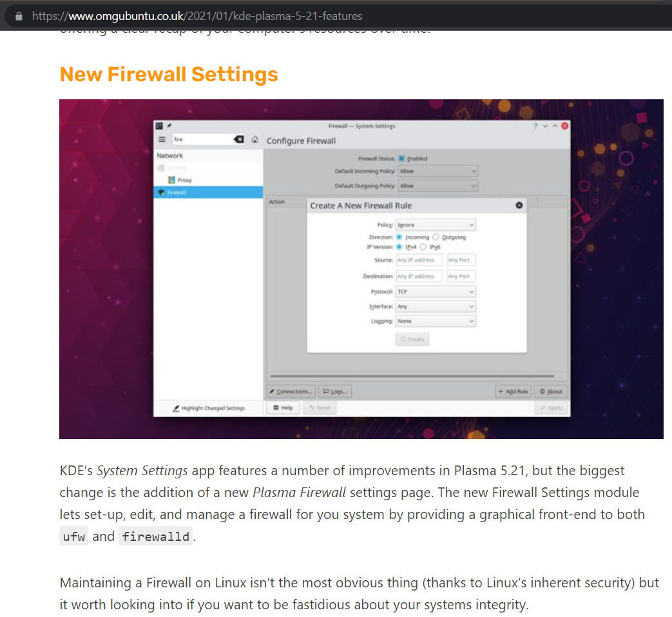672x617 pixels.
Task: Click the Destination 'Any IP address' field
Action: point(419,277)
